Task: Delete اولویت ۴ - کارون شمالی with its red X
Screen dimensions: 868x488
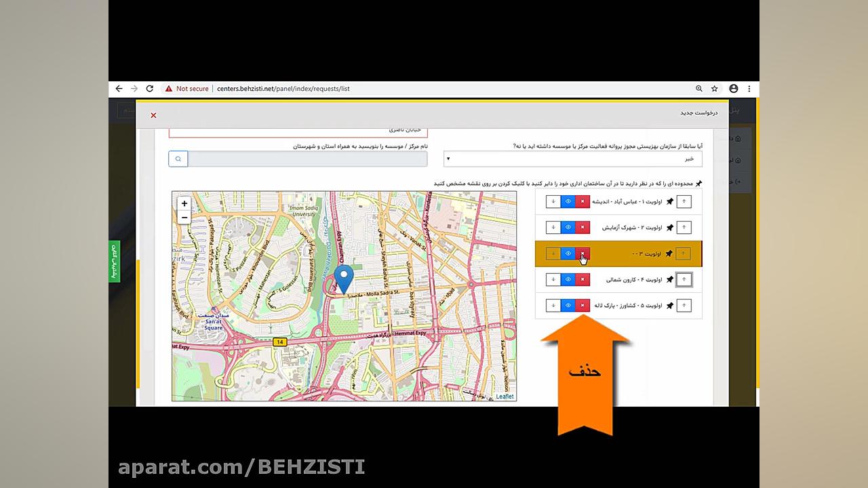Action: click(583, 279)
